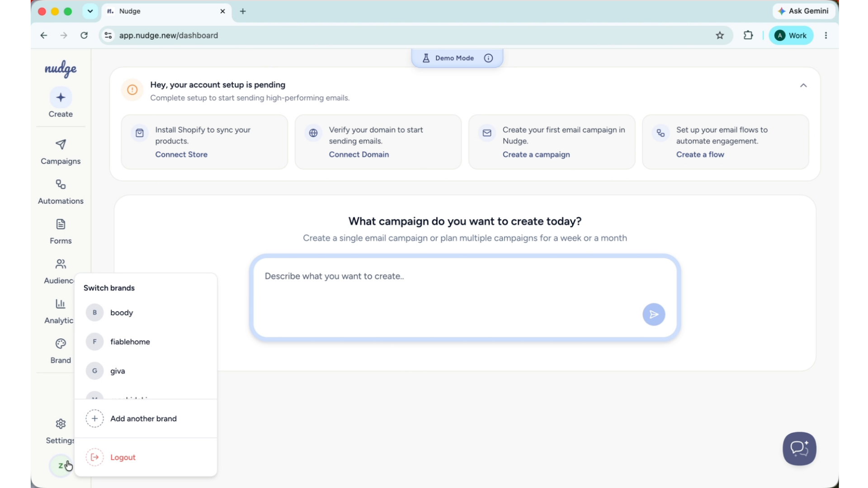Viewport: 868px width, 488px height.
Task: Switch to the giva brand
Action: [x=146, y=371]
